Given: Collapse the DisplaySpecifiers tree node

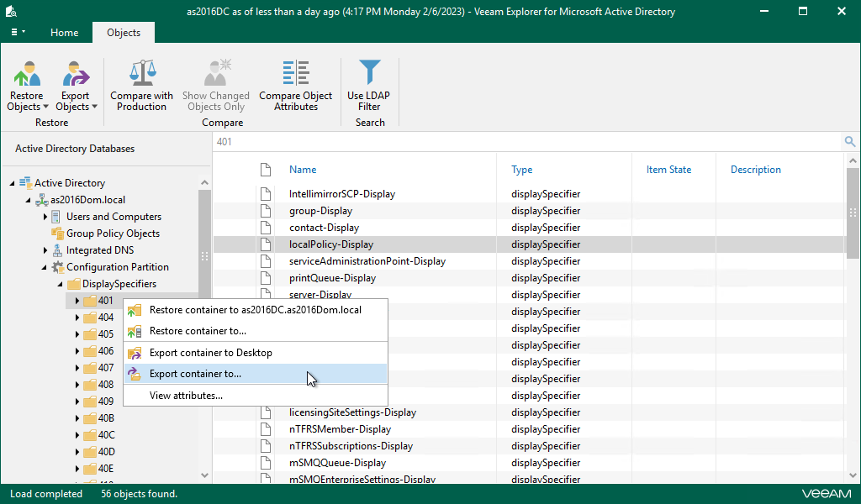Looking at the screenshot, I should [x=61, y=284].
